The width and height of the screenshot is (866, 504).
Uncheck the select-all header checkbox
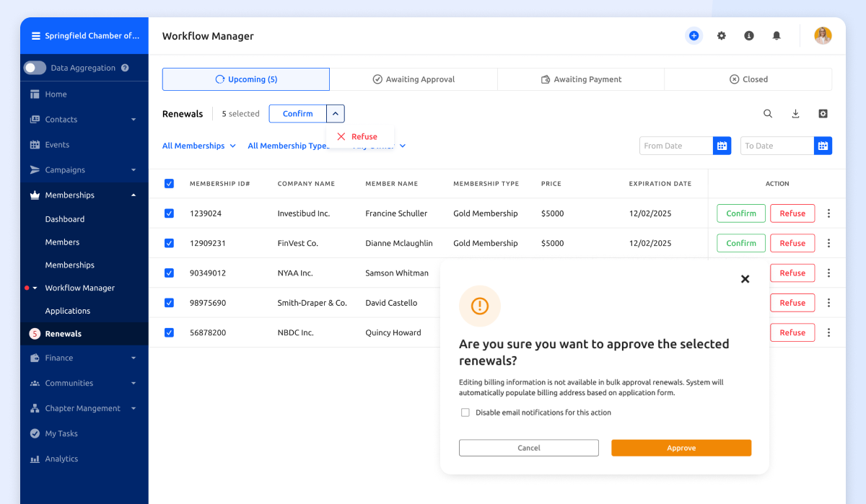pos(169,184)
